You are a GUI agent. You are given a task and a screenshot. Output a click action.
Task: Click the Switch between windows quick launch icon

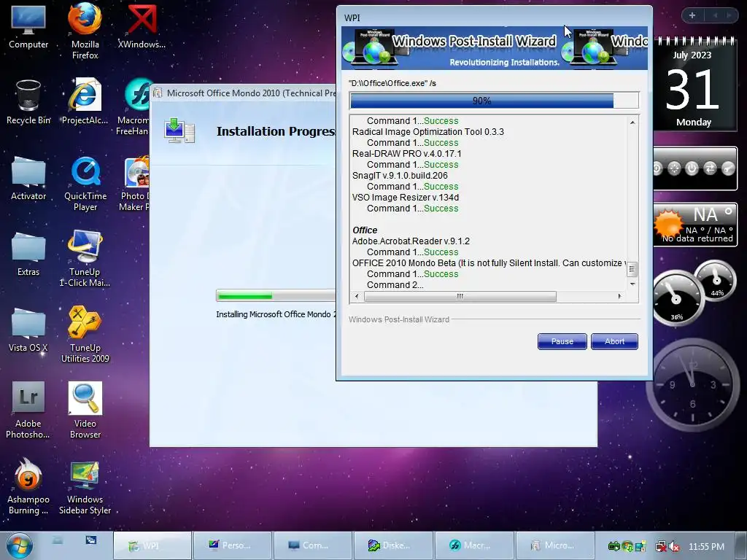[x=91, y=540]
